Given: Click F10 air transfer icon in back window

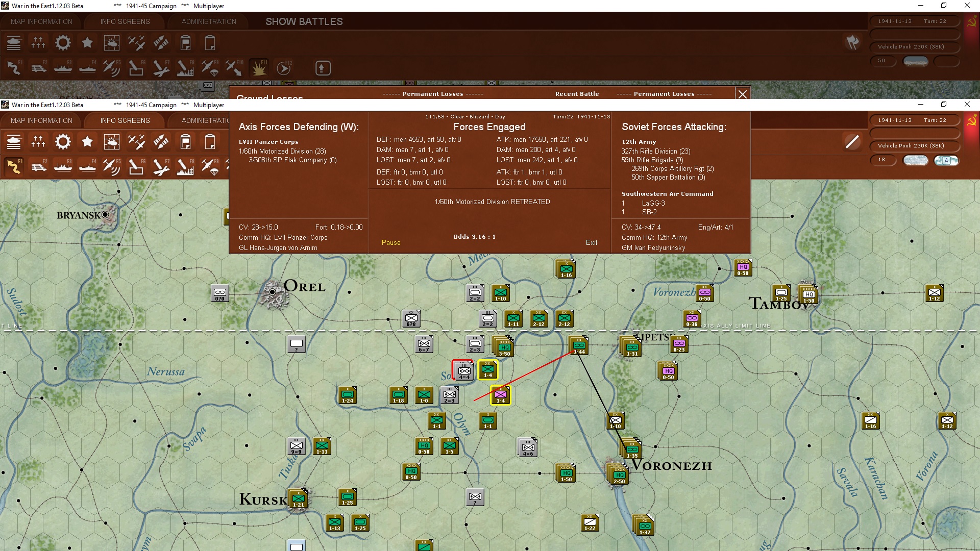Looking at the screenshot, I should tap(234, 68).
